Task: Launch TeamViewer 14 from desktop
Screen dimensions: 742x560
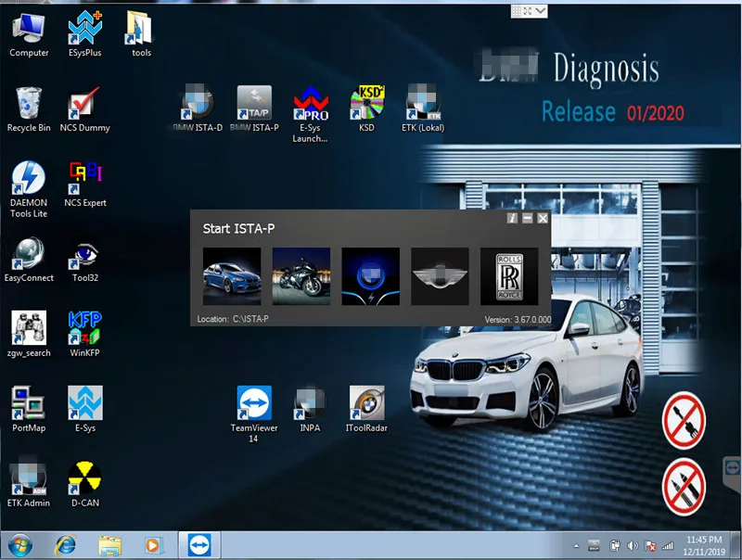Action: point(254,414)
